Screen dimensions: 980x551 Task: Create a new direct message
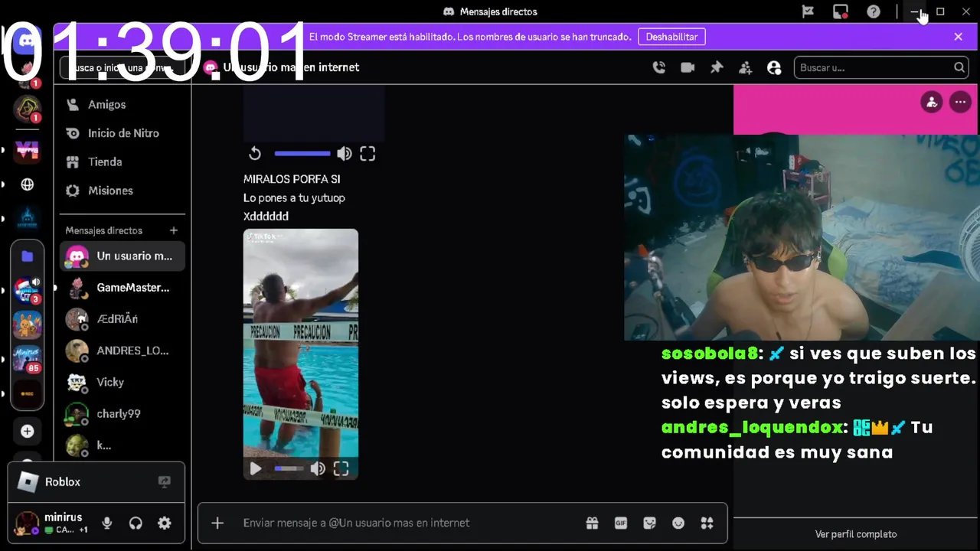tap(174, 230)
